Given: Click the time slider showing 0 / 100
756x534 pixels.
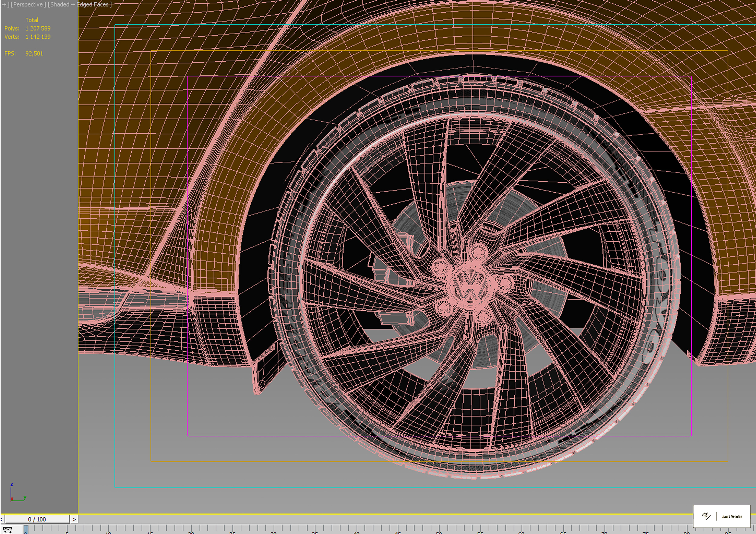Looking at the screenshot, I should [37, 519].
